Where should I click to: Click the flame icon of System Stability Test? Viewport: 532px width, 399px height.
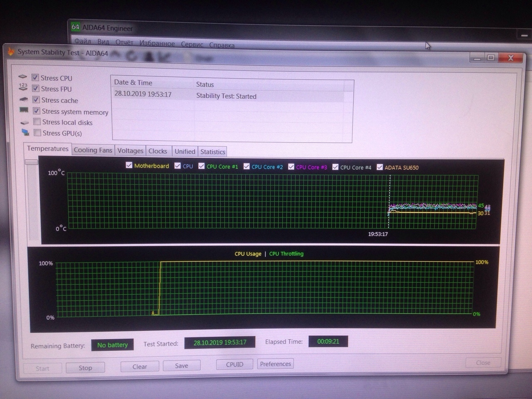(x=11, y=52)
